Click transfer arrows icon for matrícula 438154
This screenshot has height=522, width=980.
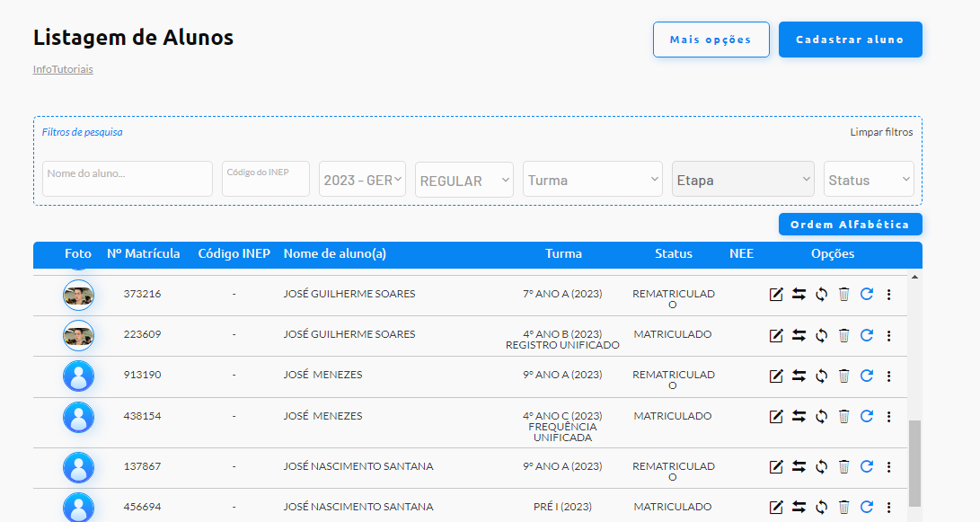(x=799, y=416)
